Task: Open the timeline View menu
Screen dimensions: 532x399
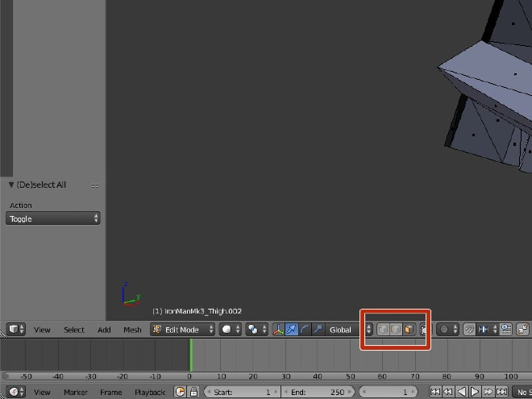Action: tap(42, 393)
